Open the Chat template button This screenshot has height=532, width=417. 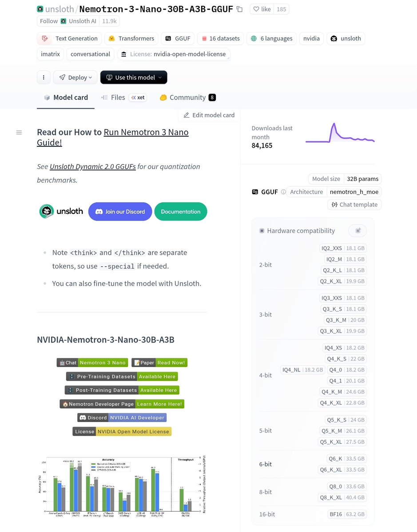click(354, 205)
